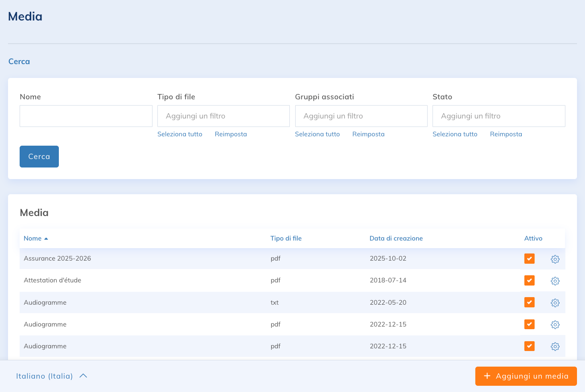This screenshot has height=392, width=585.
Task: Click the Assurance 2025-2026 name cell
Action: pyautogui.click(x=57, y=258)
